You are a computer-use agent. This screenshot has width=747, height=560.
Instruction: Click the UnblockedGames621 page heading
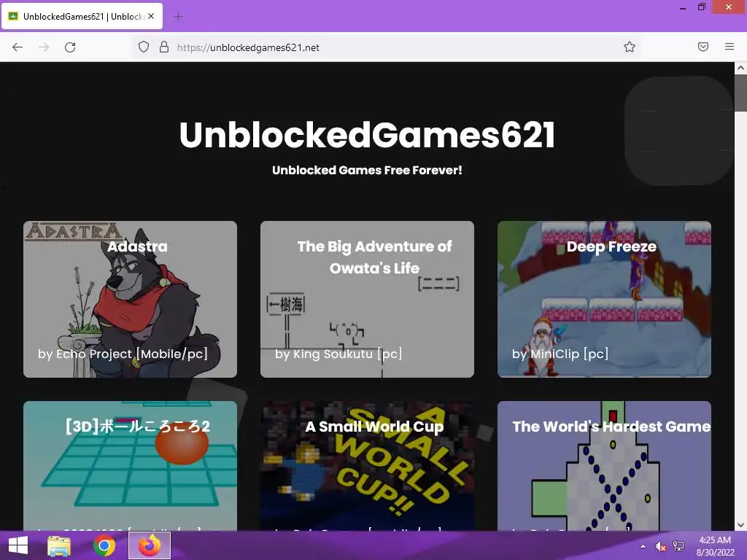[x=367, y=135]
